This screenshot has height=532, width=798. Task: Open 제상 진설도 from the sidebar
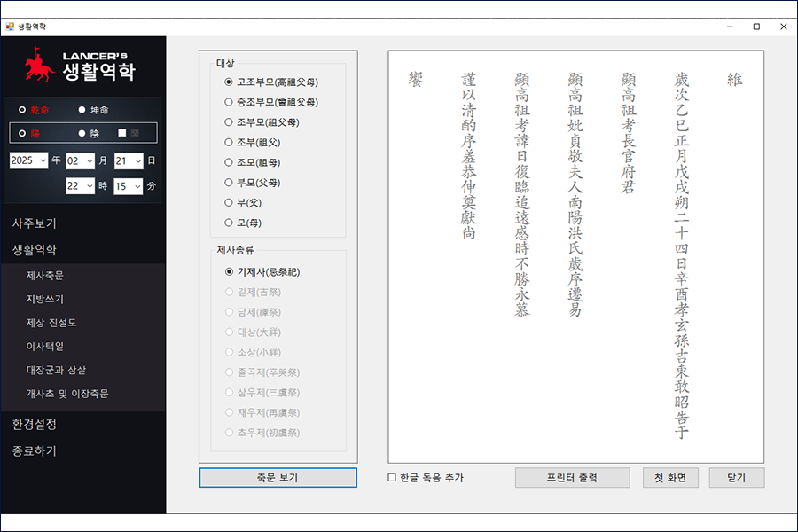coord(51,323)
